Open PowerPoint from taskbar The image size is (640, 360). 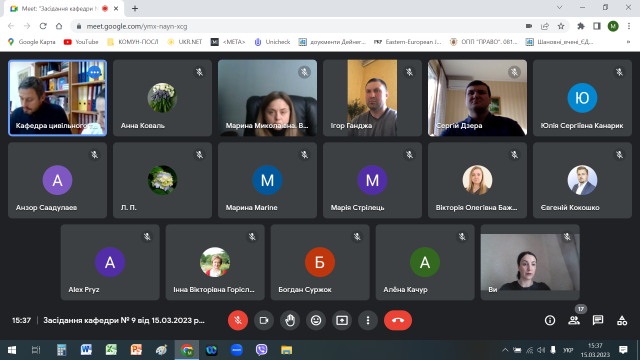click(x=136, y=350)
